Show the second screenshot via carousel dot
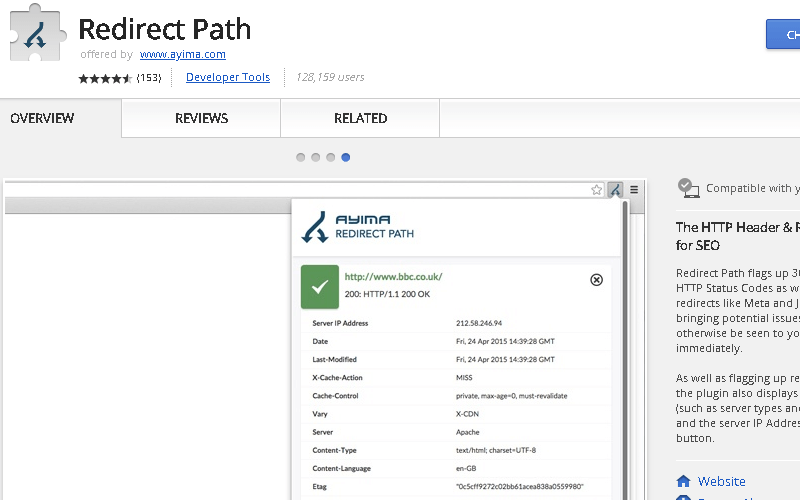Viewport: 800px width, 500px height. tap(316, 157)
